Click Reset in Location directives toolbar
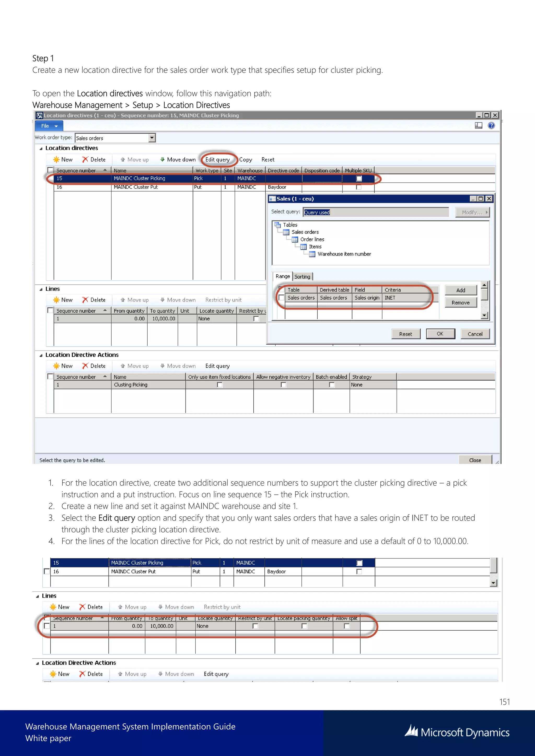 click(268, 159)
